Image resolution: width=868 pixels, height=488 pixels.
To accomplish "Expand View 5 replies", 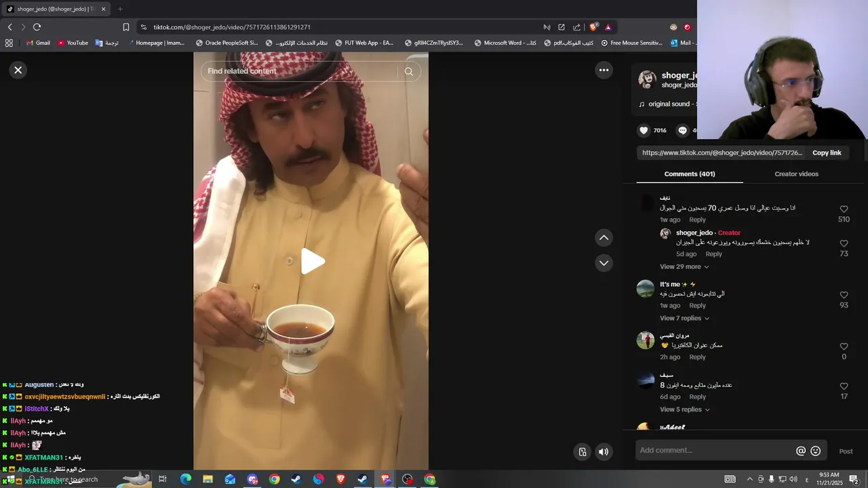I will tap(684, 409).
